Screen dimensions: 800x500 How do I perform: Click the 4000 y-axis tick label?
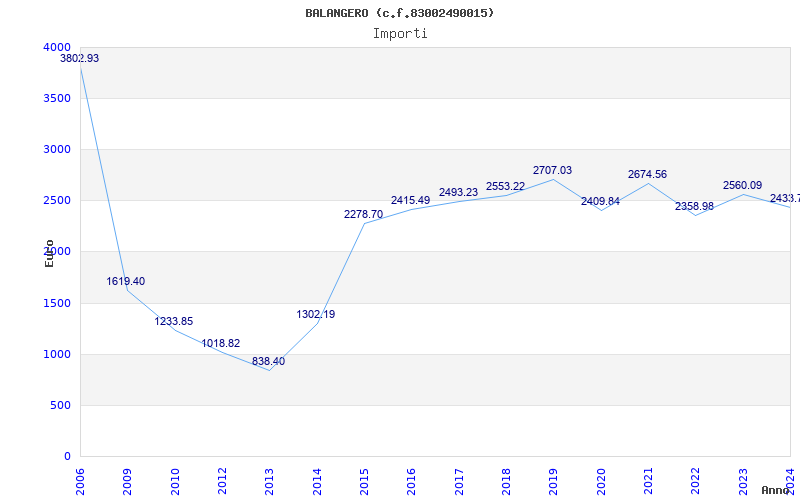tap(57, 47)
